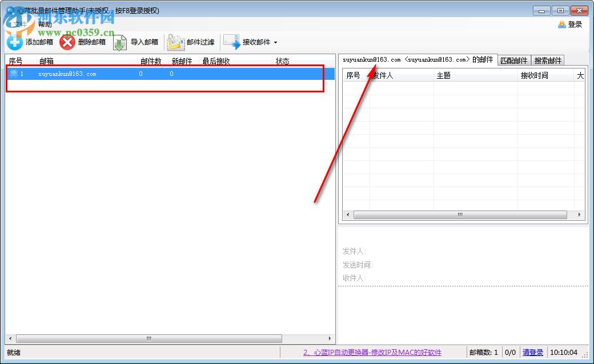Click the 收件人: label in preview pane
This screenshot has width=594, height=364.
[354, 278]
